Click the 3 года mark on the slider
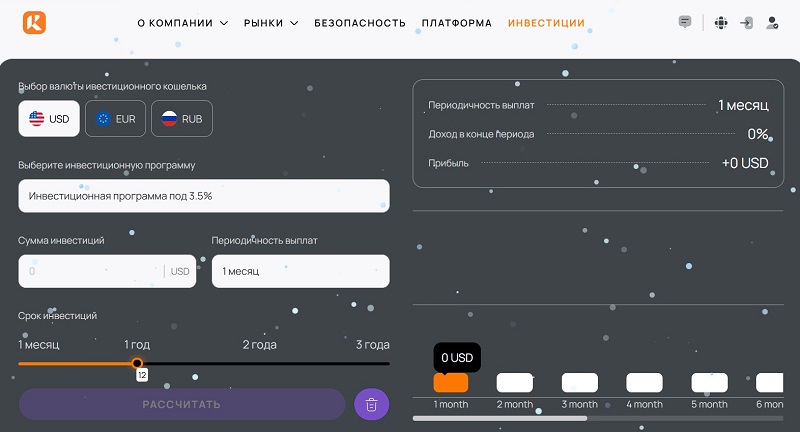The height and width of the screenshot is (432, 800). [x=373, y=345]
